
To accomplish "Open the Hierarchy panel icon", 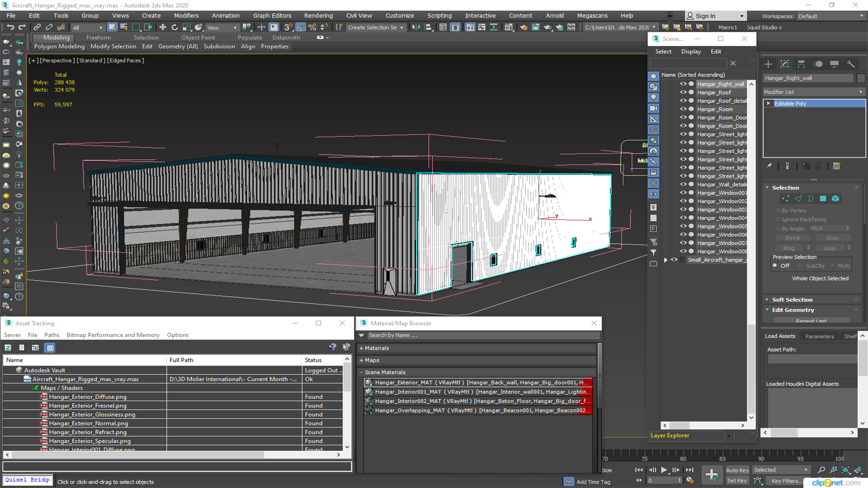I will pos(801,64).
